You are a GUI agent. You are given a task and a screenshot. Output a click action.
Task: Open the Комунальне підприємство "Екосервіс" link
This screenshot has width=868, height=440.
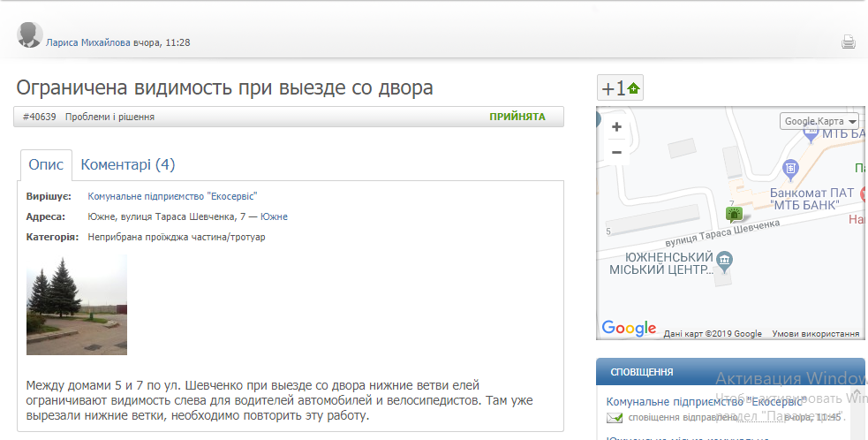pos(172,196)
